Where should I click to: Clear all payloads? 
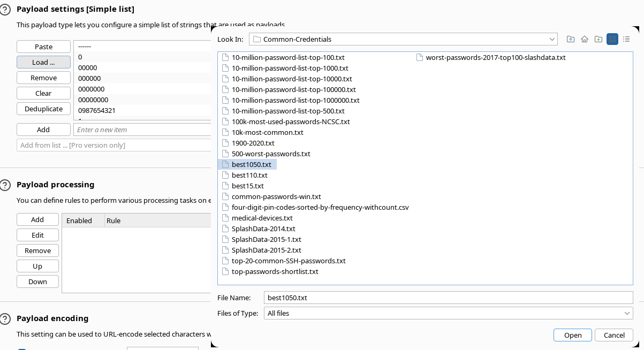[43, 93]
